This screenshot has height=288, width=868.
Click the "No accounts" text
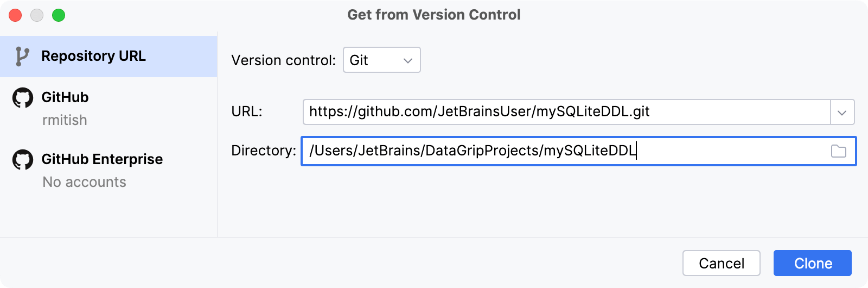point(84,182)
